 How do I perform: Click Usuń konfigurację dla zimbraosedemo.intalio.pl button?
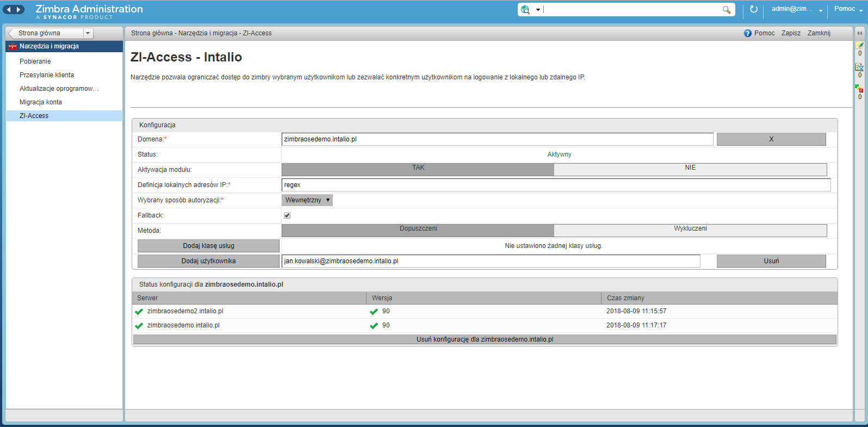tap(485, 339)
